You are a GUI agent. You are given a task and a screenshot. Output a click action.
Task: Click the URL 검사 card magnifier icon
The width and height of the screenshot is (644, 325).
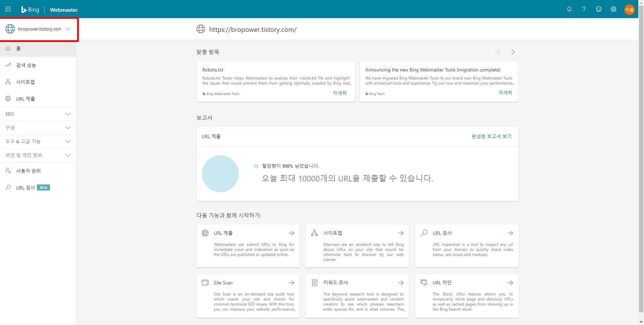pyautogui.click(x=424, y=233)
